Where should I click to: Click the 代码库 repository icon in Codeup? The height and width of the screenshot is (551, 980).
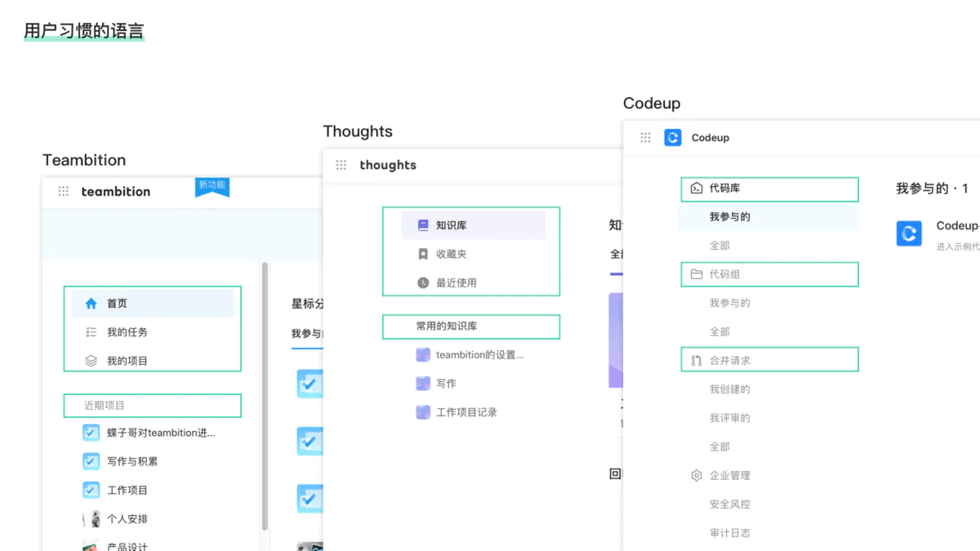point(697,188)
